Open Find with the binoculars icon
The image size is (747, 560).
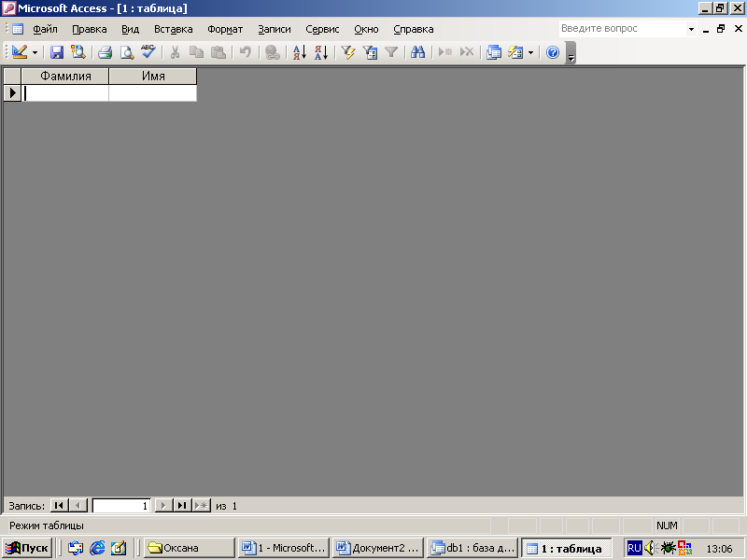[417, 52]
